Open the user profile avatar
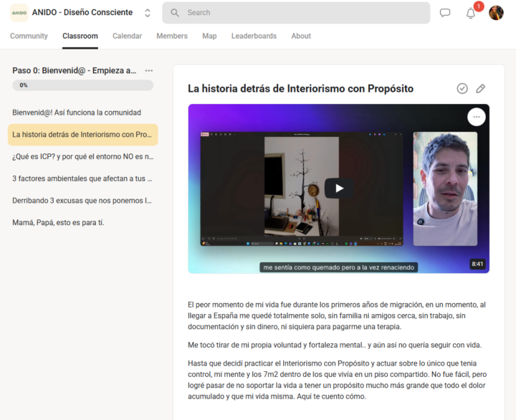Image resolution: width=516 pixels, height=420 pixels. 496,13
